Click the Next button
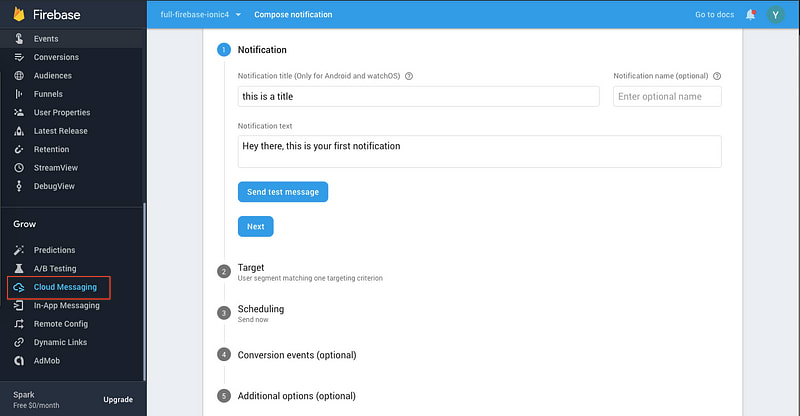Image resolution: width=800 pixels, height=416 pixels. [x=256, y=227]
